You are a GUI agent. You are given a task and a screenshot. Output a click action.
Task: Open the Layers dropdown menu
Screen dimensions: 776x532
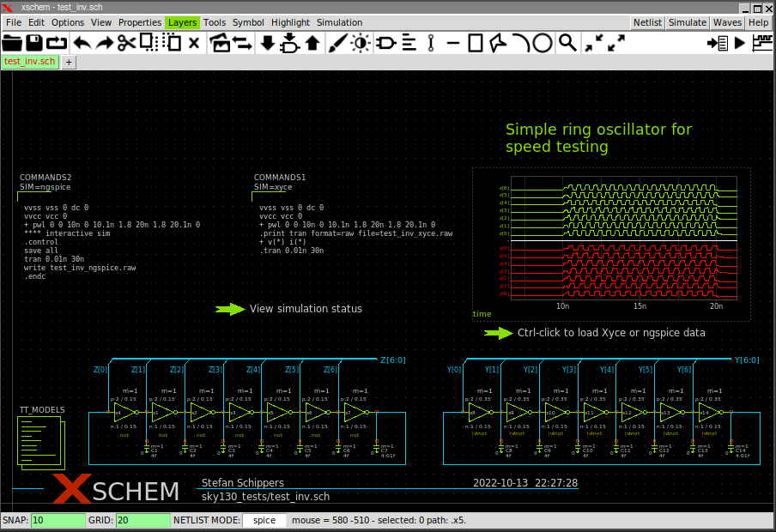coord(182,22)
